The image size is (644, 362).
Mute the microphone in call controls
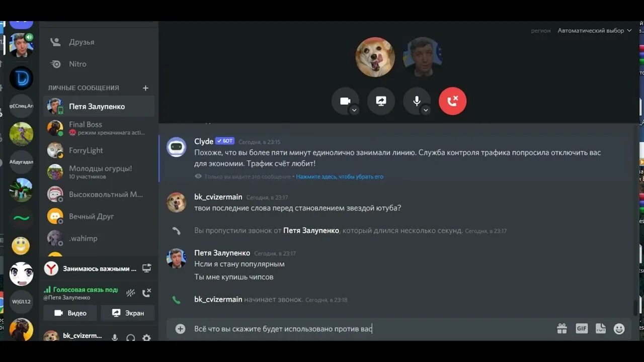(x=417, y=101)
